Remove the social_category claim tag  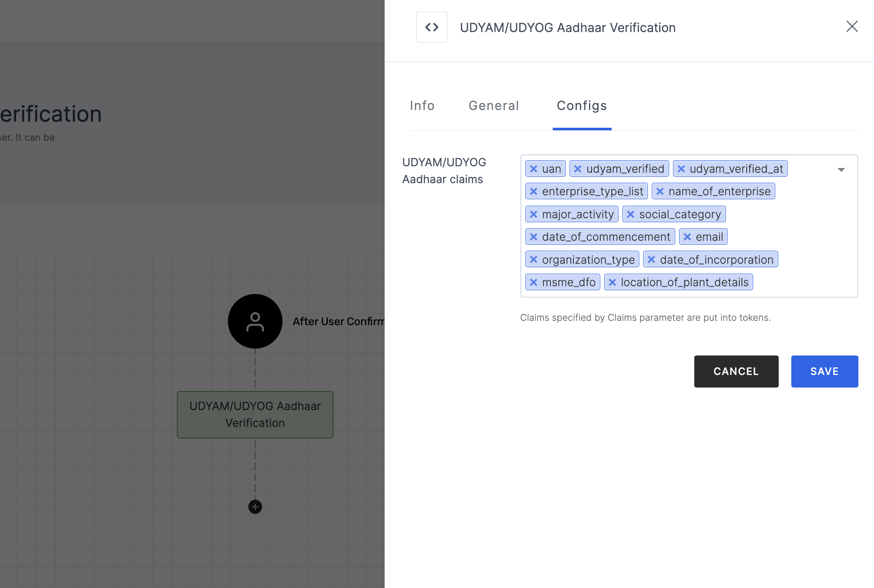(x=631, y=214)
